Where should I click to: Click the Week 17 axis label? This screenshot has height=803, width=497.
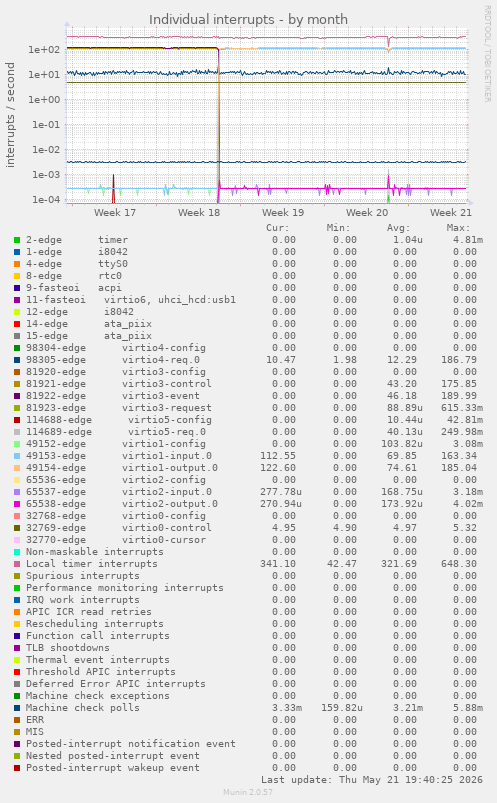click(x=115, y=213)
